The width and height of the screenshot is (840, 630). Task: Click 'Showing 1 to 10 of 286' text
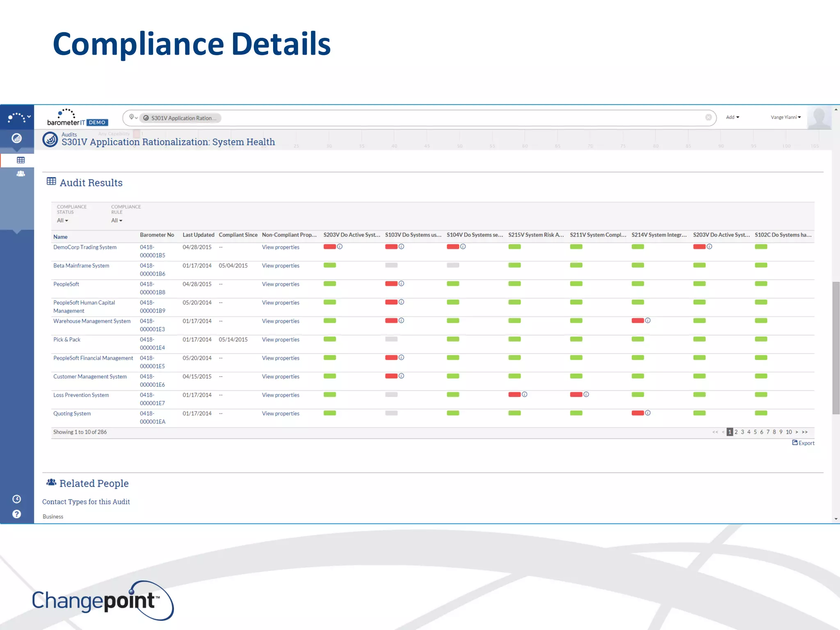pos(80,432)
